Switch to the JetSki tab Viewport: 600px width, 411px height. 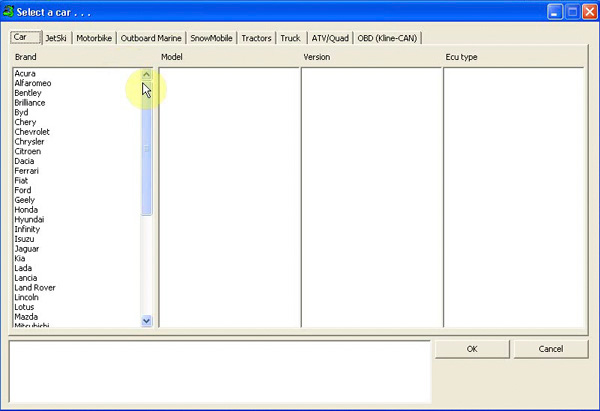point(56,38)
